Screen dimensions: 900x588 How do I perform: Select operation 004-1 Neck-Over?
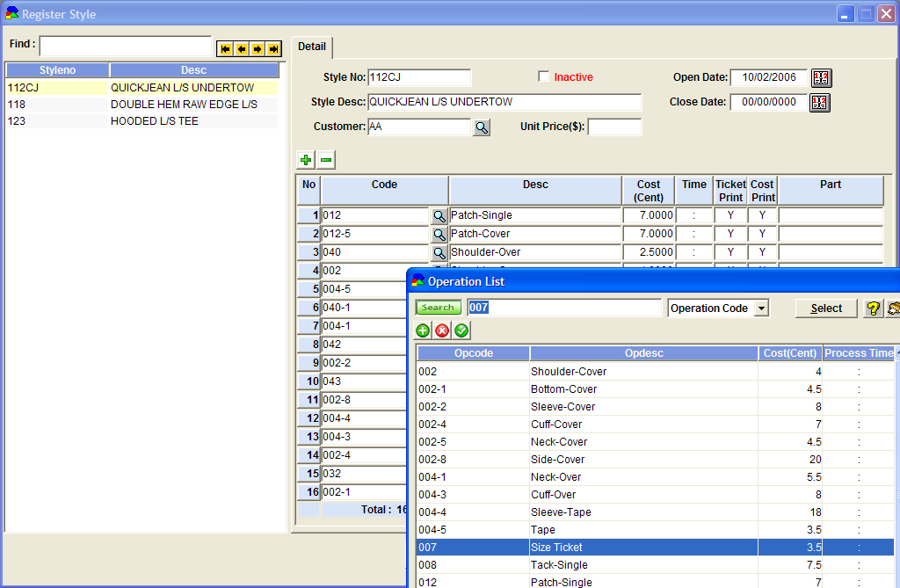pyautogui.click(x=655, y=477)
